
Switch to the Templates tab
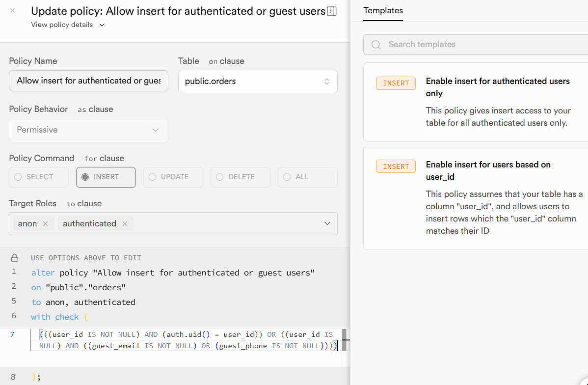pyautogui.click(x=383, y=10)
